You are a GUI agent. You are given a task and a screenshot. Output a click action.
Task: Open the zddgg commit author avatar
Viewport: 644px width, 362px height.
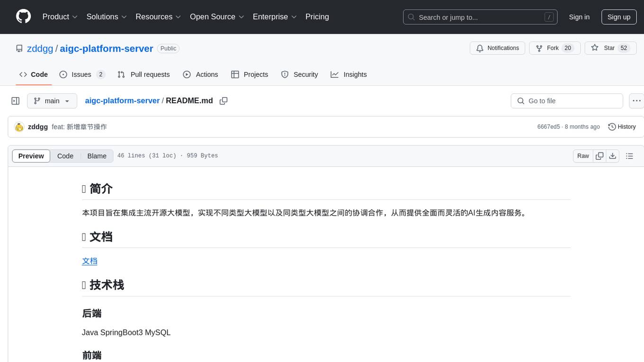(x=19, y=127)
